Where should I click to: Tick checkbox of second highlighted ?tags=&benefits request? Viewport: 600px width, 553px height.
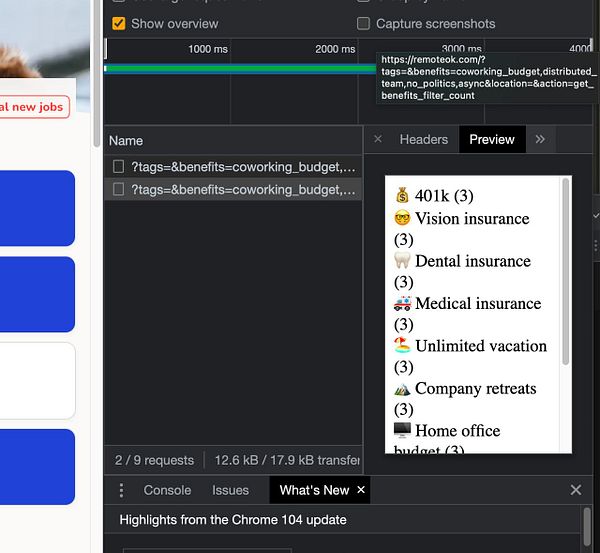click(x=118, y=189)
